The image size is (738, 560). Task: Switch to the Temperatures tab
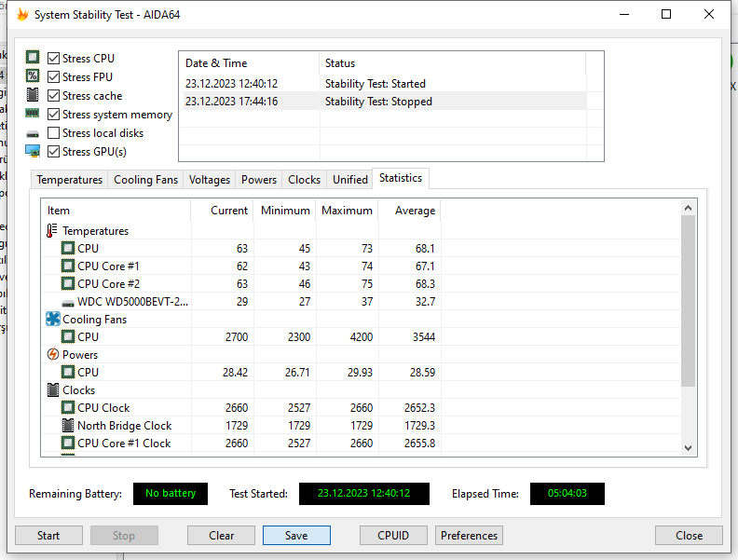[69, 180]
